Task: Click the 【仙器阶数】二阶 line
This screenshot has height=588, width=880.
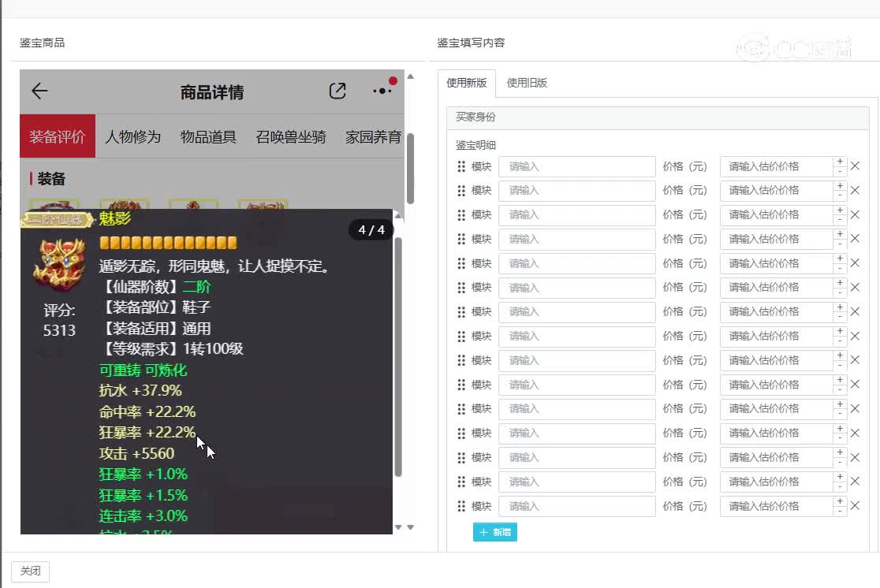Action: click(x=155, y=287)
